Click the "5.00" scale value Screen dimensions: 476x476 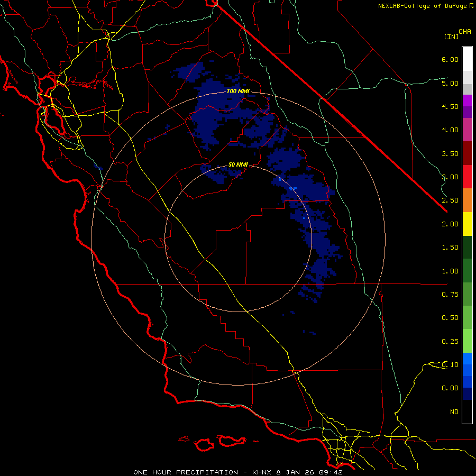(450, 83)
